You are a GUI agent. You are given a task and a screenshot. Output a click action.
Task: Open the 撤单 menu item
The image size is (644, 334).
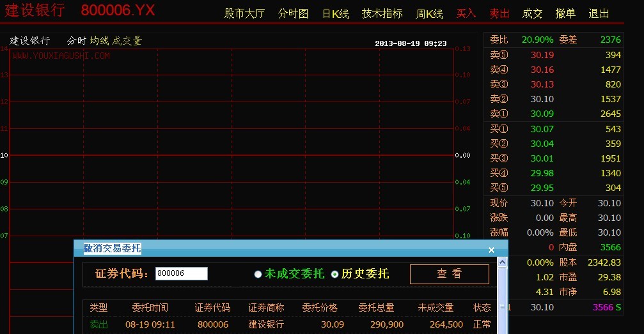[565, 13]
